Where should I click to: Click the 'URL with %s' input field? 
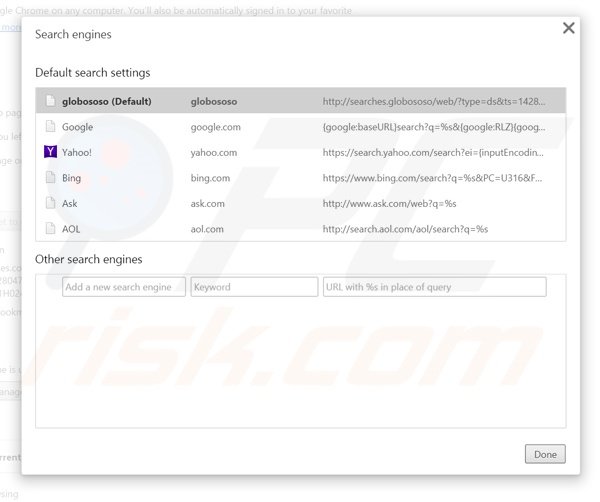click(x=434, y=287)
